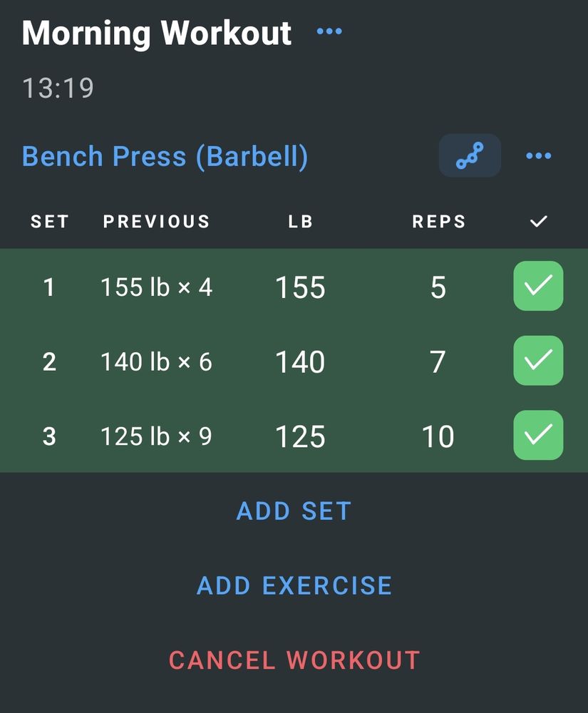Screen dimensions: 588x713
Task: Toggle set 2 completion checkmark
Action: click(x=539, y=361)
